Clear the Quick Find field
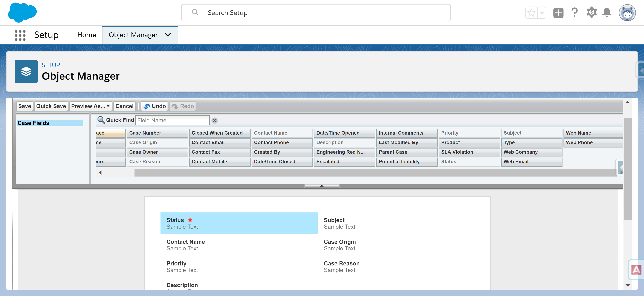The height and width of the screenshot is (296, 644). point(214,121)
